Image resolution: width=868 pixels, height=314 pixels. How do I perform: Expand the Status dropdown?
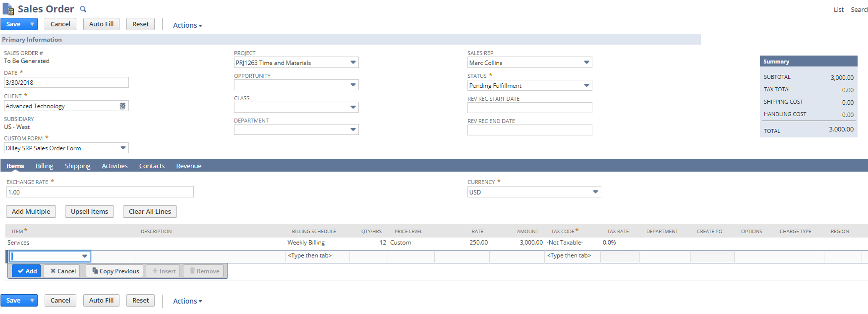click(x=586, y=85)
